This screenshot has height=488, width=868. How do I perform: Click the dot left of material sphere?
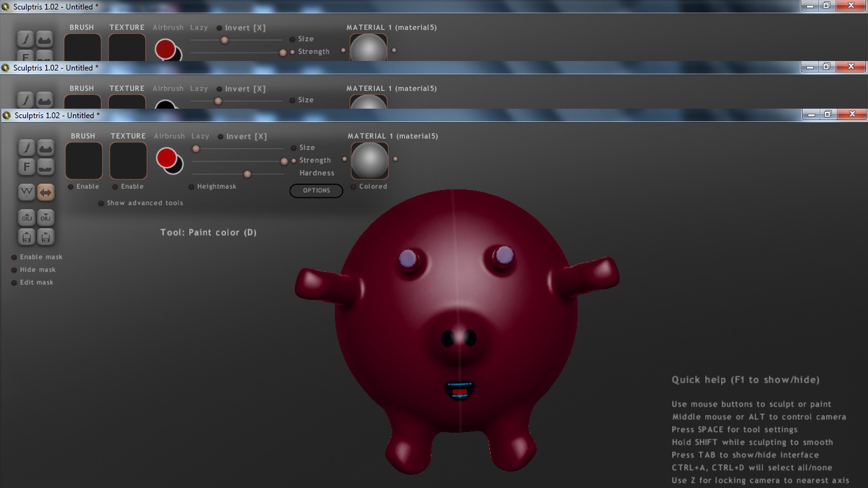(x=344, y=159)
